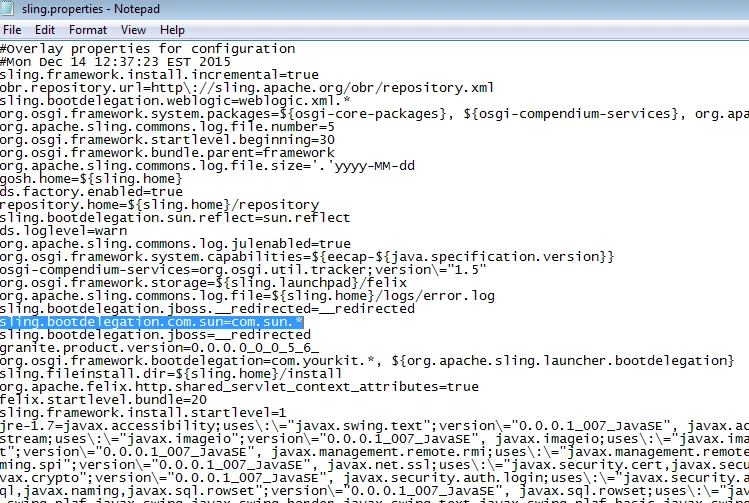Click the log.file.number=5 line

(167, 127)
